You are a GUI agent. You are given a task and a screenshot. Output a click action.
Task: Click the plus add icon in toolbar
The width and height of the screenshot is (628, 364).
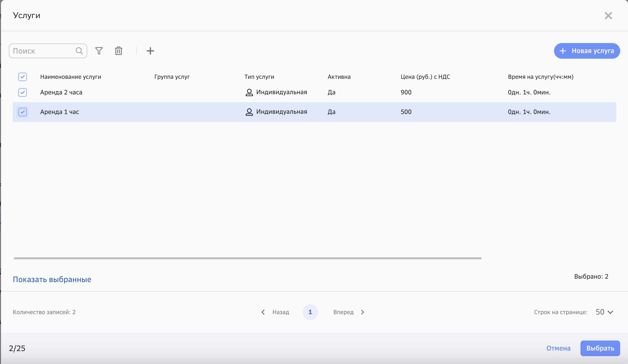point(150,51)
